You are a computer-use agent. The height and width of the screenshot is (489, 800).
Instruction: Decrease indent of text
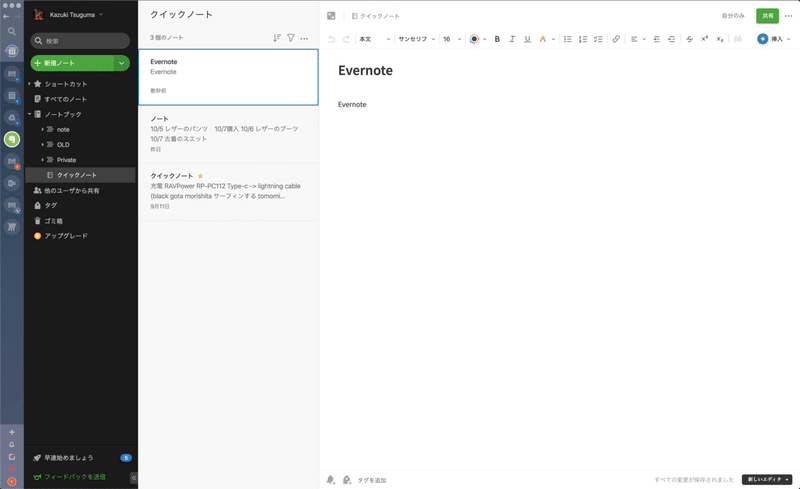pyautogui.click(x=671, y=39)
